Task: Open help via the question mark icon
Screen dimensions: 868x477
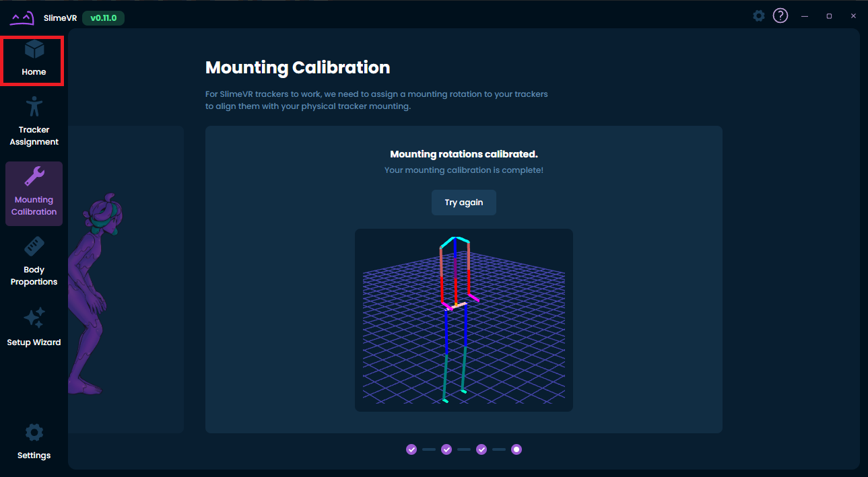Action: tap(780, 15)
